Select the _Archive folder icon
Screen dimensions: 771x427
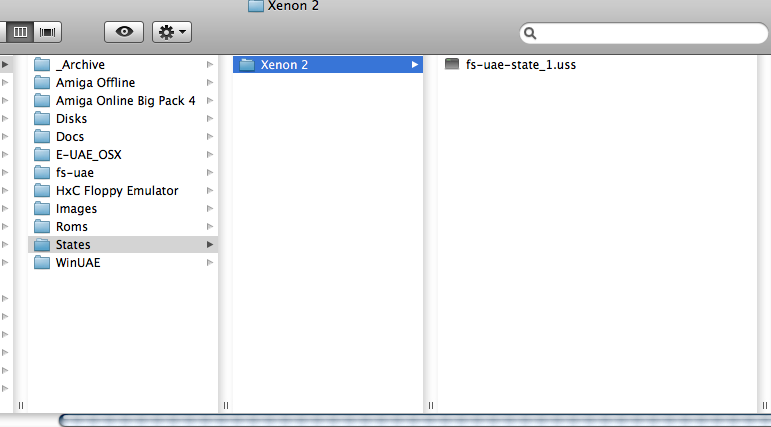coord(42,64)
